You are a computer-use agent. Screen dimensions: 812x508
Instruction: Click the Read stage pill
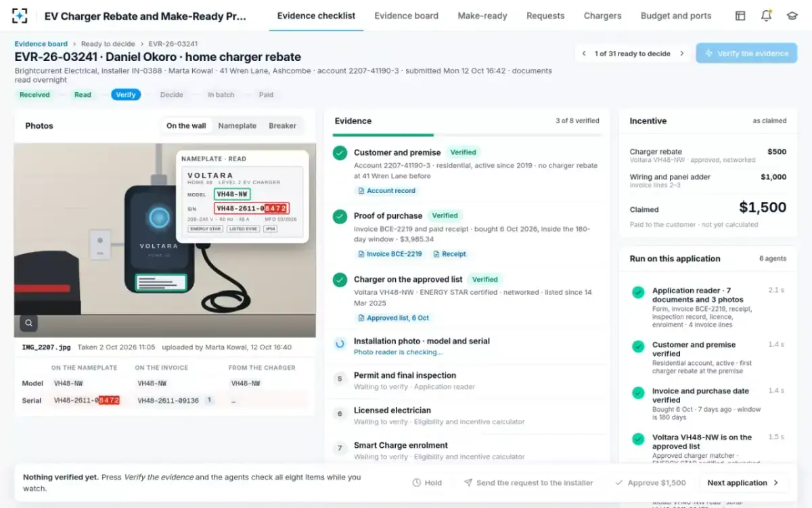coord(83,95)
